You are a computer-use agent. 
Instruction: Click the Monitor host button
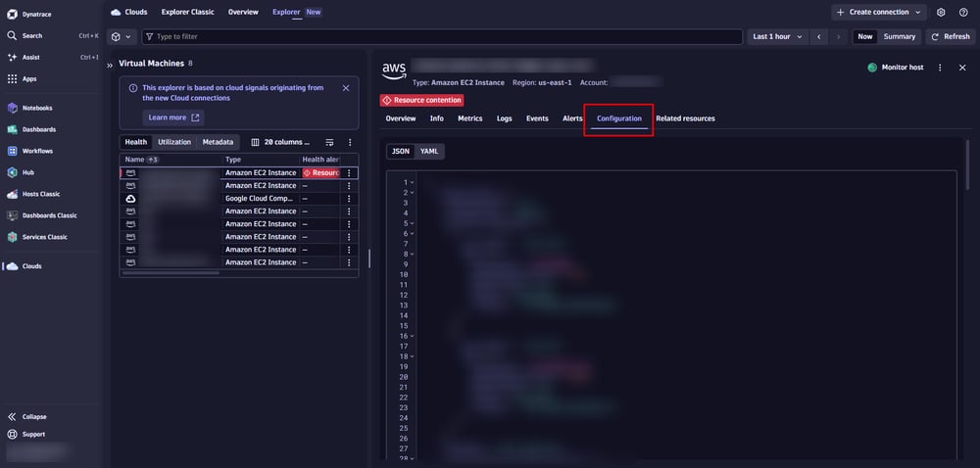click(896, 68)
